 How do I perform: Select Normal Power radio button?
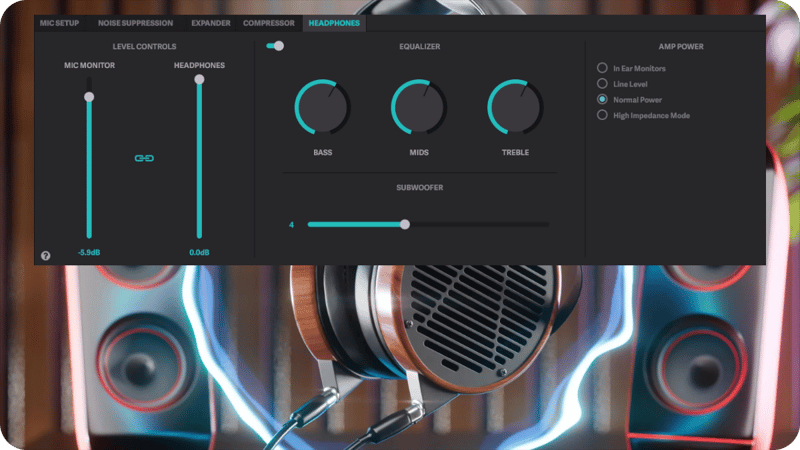coord(602,100)
